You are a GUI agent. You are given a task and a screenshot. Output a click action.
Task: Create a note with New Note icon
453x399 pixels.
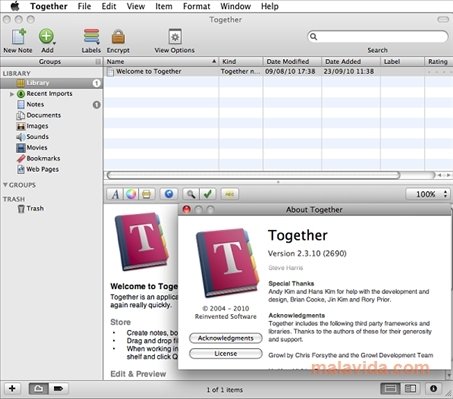point(19,37)
